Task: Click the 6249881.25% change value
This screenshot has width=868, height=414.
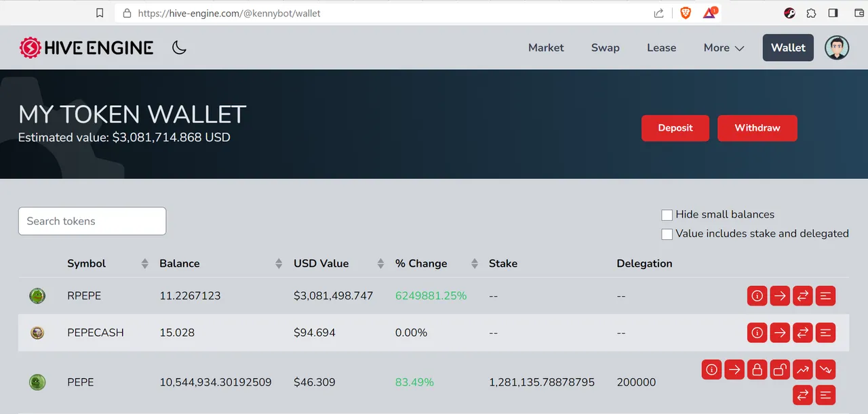Action: [x=431, y=295]
